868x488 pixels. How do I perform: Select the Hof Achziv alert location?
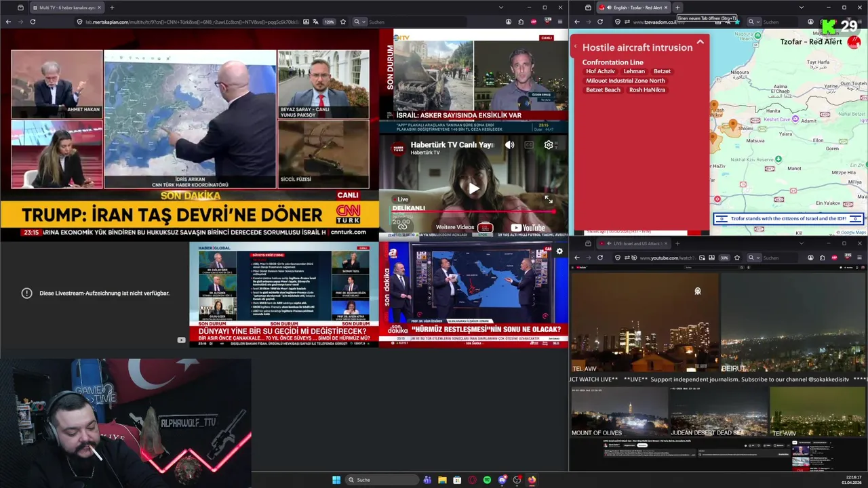click(x=600, y=71)
